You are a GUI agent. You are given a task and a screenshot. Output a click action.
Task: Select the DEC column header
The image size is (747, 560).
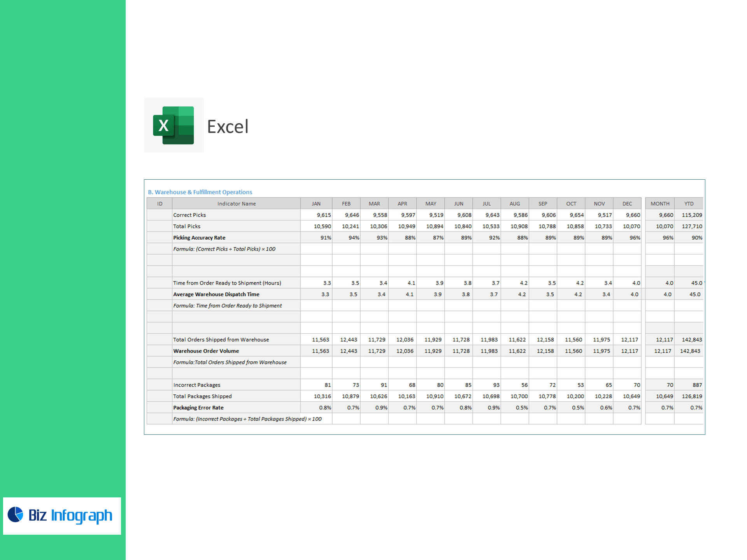tap(627, 204)
